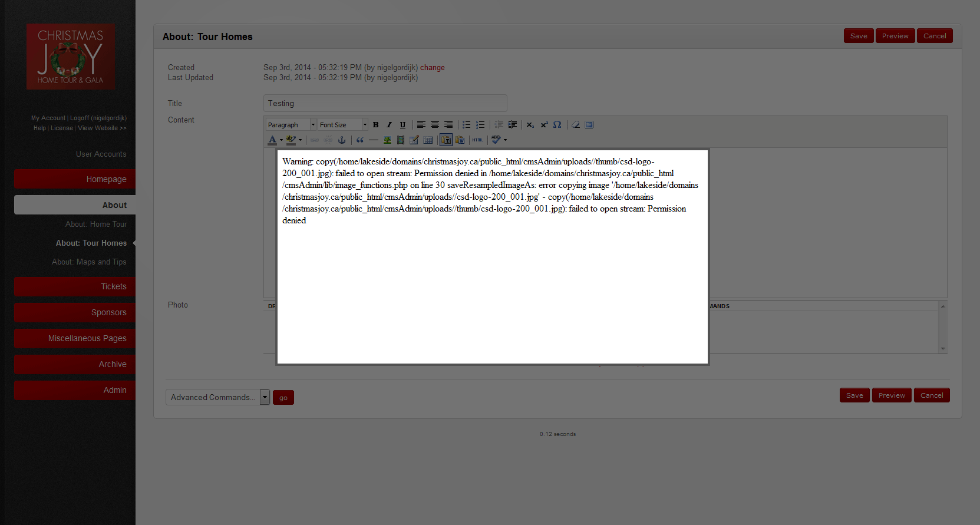Click the bottom Cancel button

tap(932, 395)
